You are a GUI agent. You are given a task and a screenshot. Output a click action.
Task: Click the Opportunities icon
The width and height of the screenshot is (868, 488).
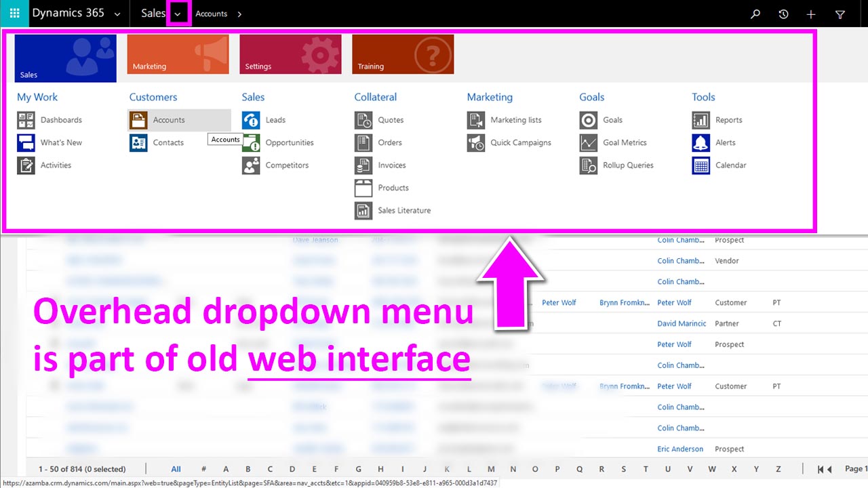click(251, 142)
